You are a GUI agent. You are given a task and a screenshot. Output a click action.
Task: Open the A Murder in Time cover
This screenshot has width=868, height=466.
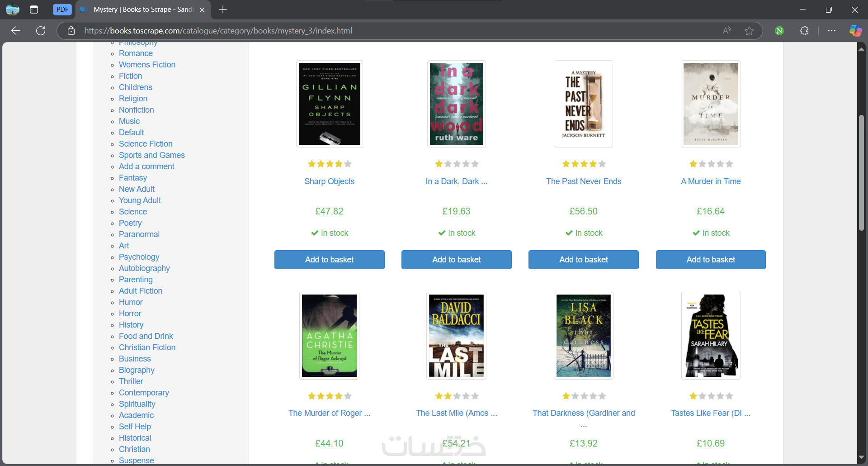pyautogui.click(x=711, y=104)
